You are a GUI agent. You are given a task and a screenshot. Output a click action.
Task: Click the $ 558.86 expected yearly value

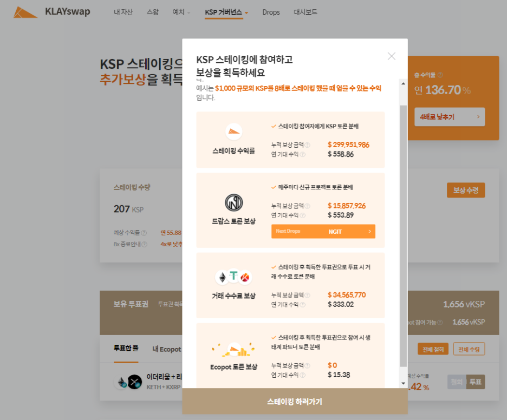click(341, 154)
